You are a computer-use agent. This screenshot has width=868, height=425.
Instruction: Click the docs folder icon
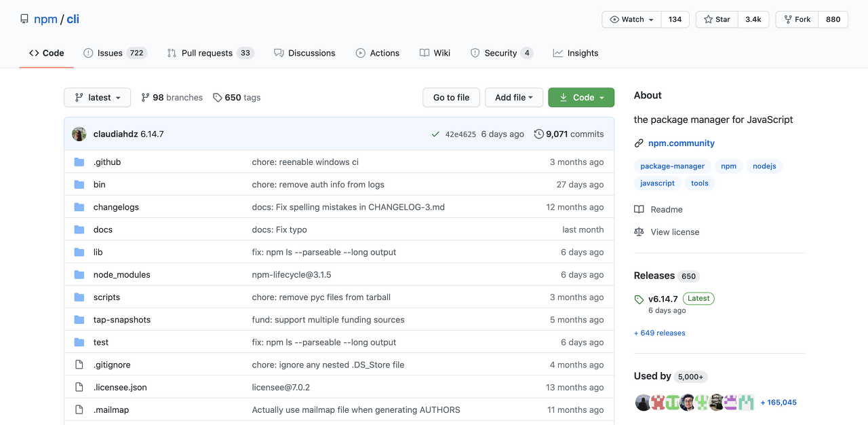coord(79,229)
